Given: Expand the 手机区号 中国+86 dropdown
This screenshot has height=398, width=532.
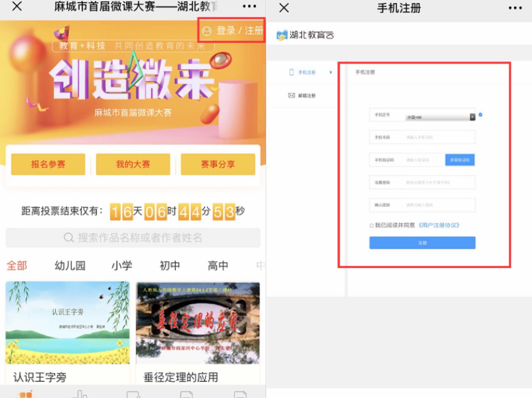Looking at the screenshot, I should point(440,117).
